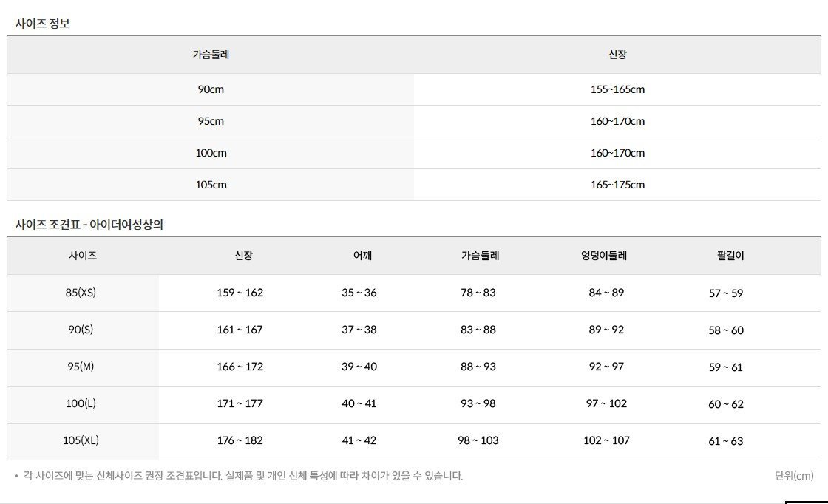The image size is (828, 504).
Task: Click the 엉덩이둘레 column header
Action: point(603,256)
